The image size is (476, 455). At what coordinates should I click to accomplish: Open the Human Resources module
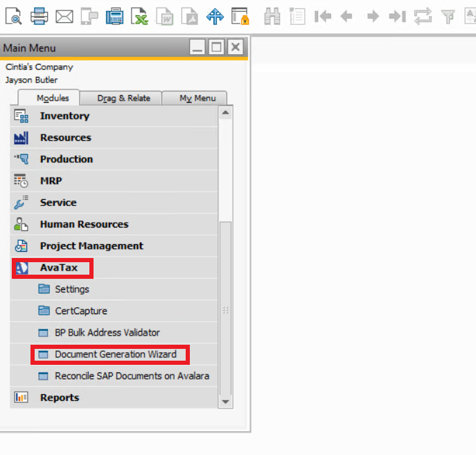114,224
